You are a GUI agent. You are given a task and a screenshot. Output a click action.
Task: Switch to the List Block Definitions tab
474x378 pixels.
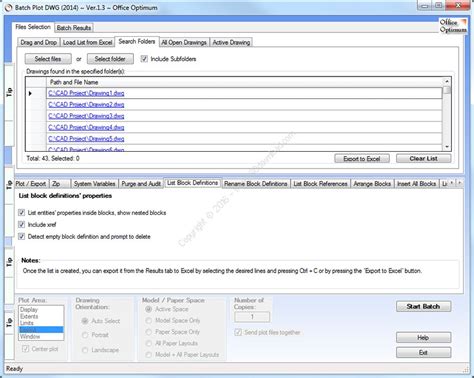click(x=193, y=183)
